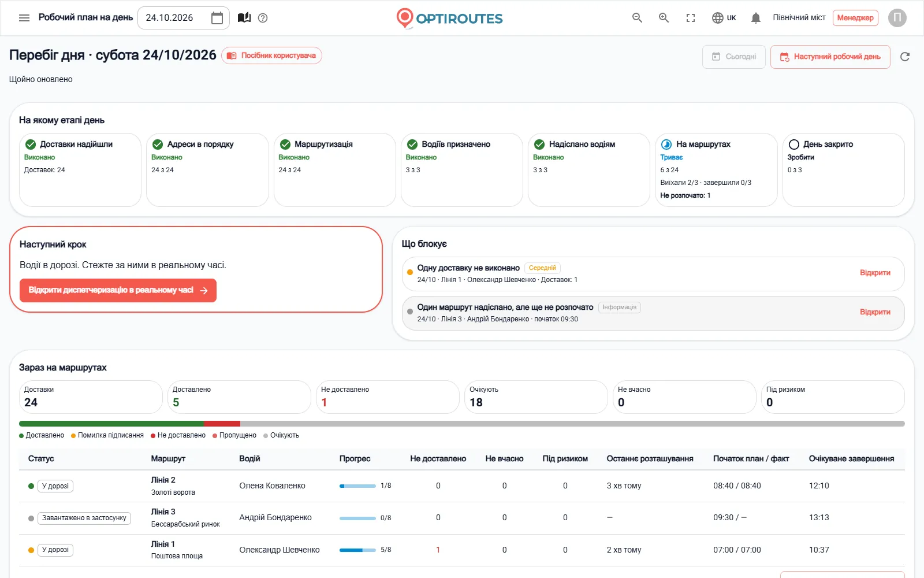Open the undelivered delivery blocker
The image size is (924, 578).
pyautogui.click(x=875, y=273)
